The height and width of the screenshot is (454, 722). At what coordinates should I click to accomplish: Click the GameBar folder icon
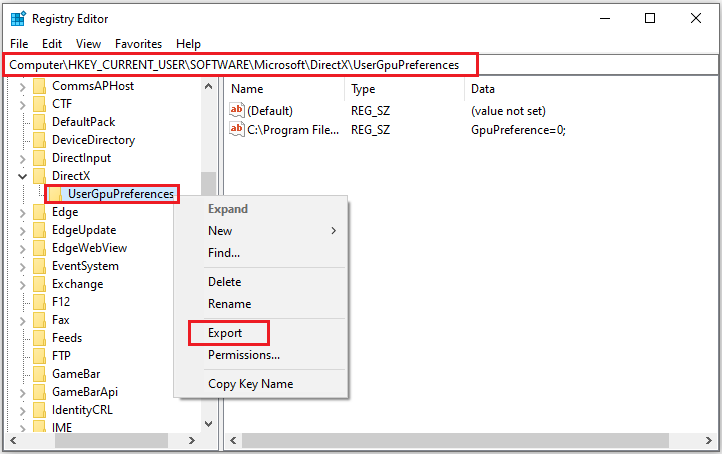click(40, 373)
